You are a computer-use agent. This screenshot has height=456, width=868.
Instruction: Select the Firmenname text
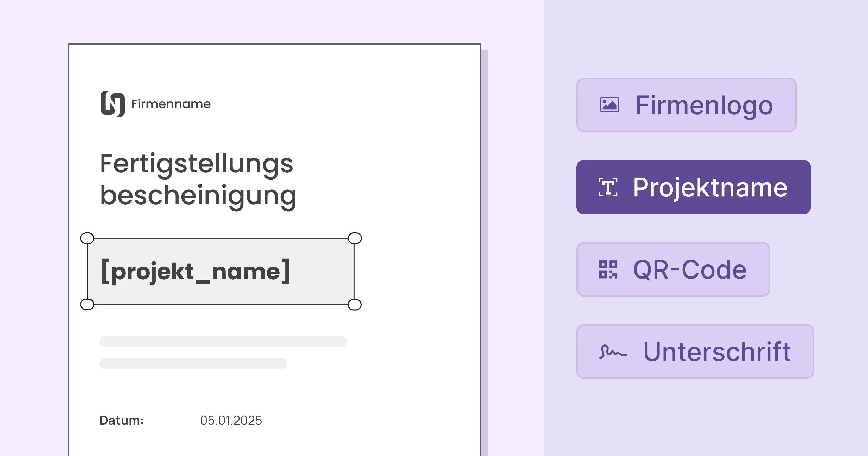171,104
